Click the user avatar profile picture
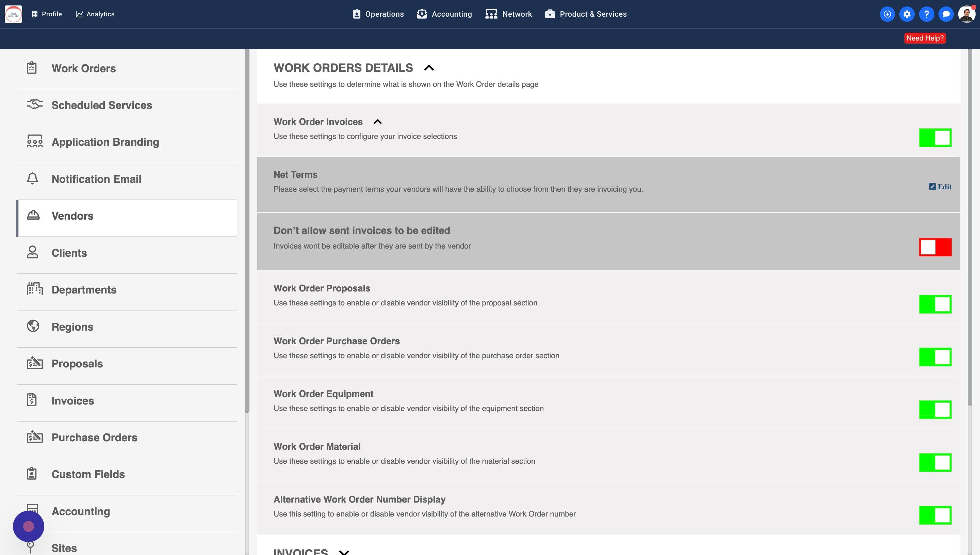This screenshot has height=555, width=980. (966, 14)
